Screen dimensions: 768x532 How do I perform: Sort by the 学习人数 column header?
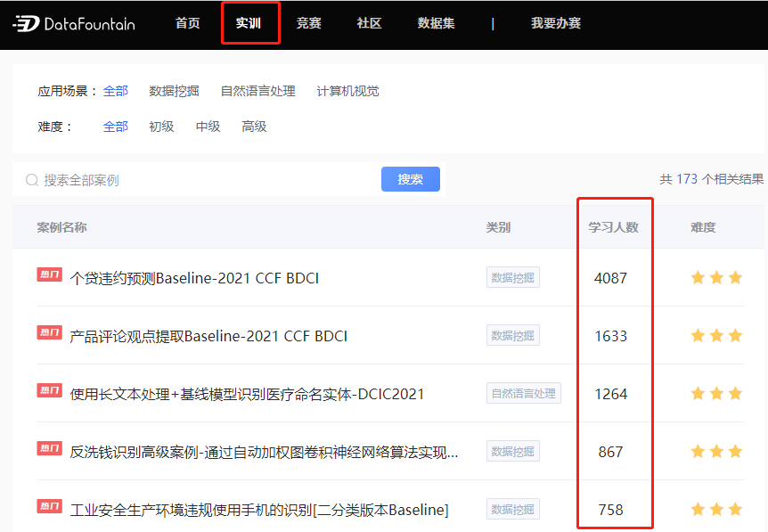pos(613,227)
